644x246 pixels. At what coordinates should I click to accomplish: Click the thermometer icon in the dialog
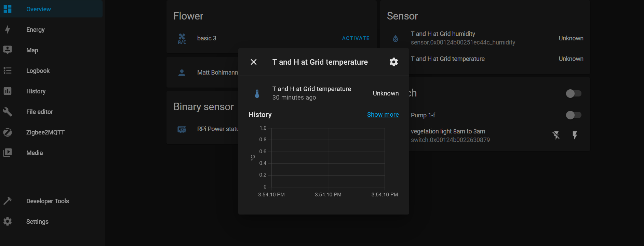pyautogui.click(x=257, y=93)
